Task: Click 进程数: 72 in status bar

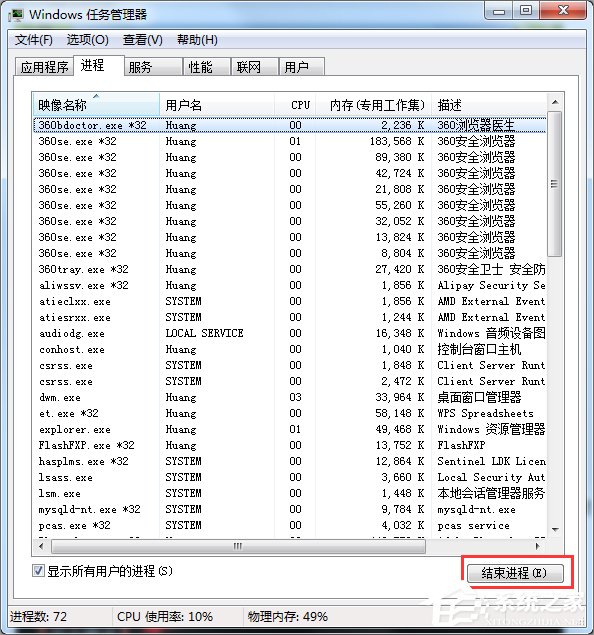Action: pyautogui.click(x=38, y=616)
